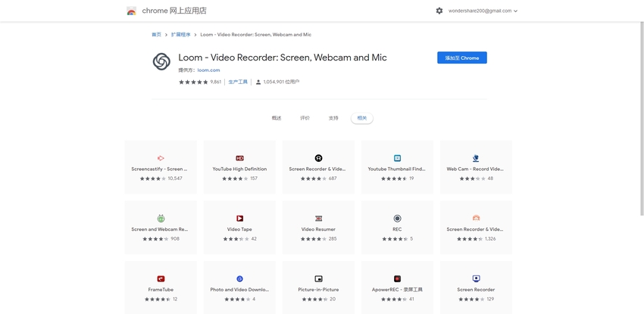644x314 pixels.
Task: Open 'REC' title text
Action: (x=397, y=229)
